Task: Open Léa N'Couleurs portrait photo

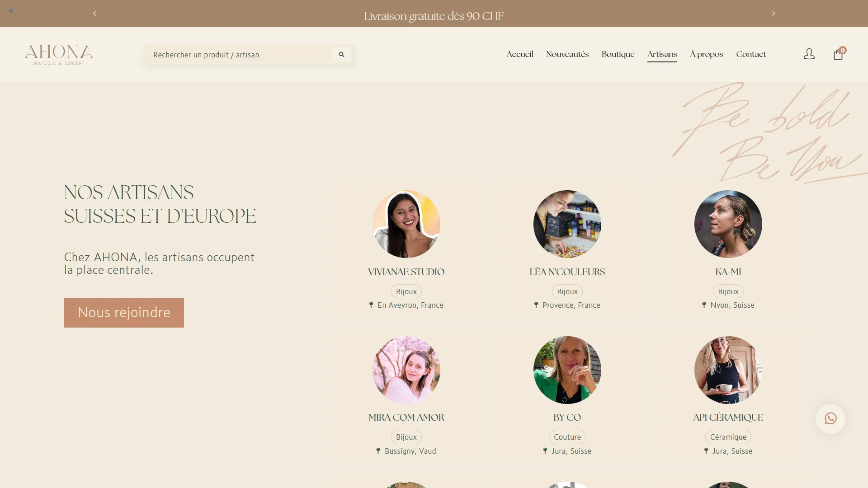Action: [x=567, y=224]
